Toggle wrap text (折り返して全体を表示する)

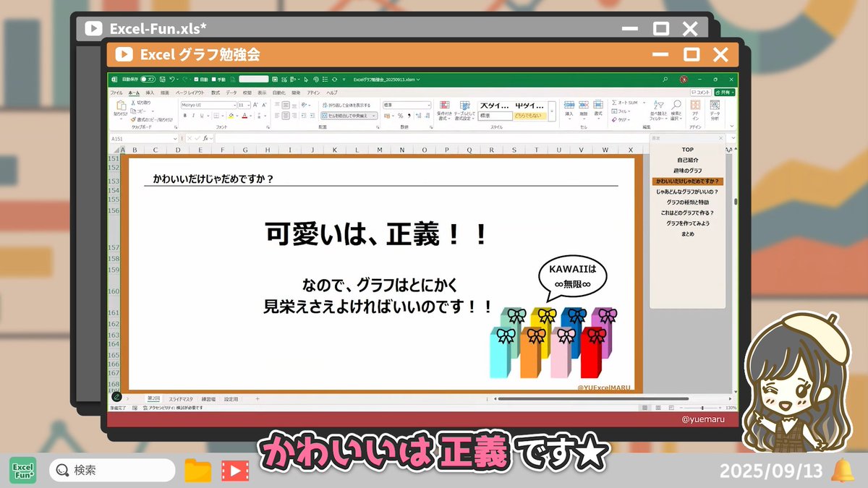coord(346,106)
